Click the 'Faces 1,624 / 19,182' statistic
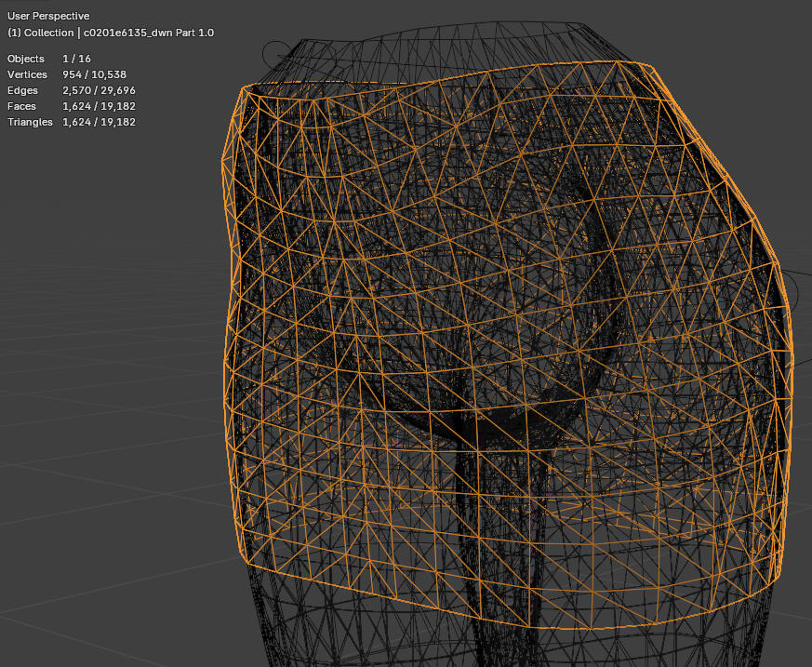This screenshot has width=812, height=667. click(65, 106)
